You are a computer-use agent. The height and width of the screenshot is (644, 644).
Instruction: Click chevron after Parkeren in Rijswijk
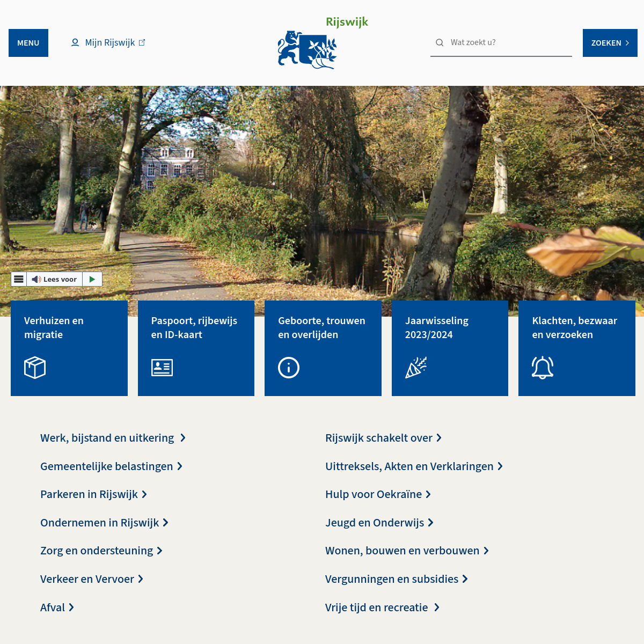coord(144,494)
